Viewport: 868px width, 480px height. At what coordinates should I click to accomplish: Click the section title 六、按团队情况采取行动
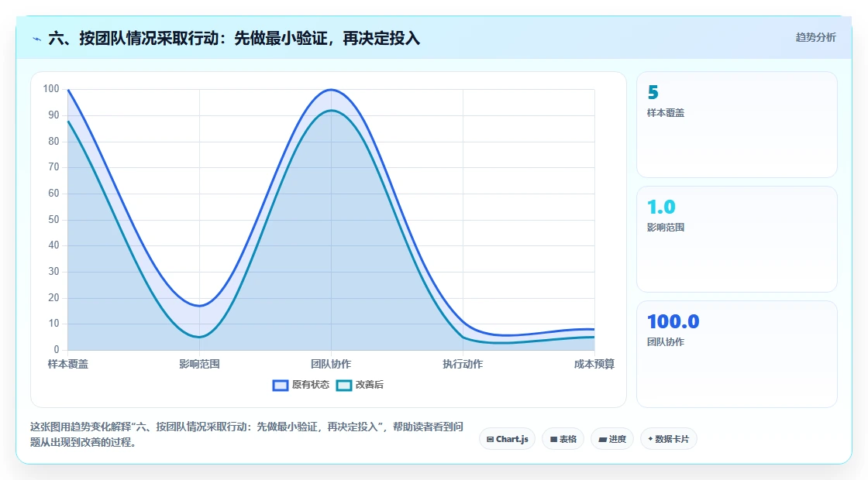(x=234, y=39)
